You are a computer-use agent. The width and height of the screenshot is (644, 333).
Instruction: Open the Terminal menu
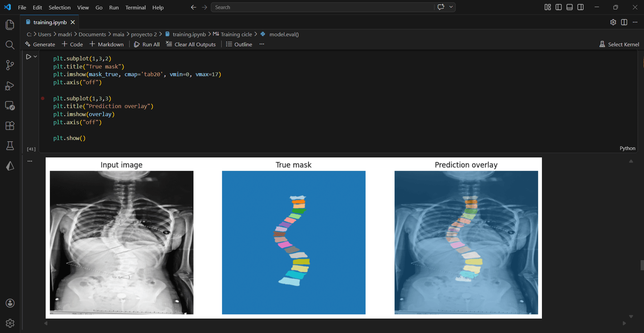pos(135,7)
